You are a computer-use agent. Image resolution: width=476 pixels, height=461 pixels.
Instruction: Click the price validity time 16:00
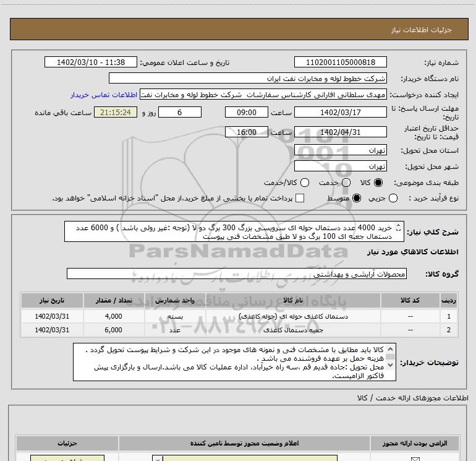[x=247, y=132]
